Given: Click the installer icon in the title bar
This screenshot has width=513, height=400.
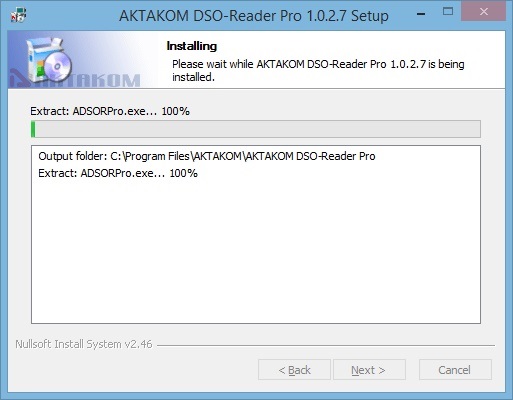Looking at the screenshot, I should coord(18,15).
